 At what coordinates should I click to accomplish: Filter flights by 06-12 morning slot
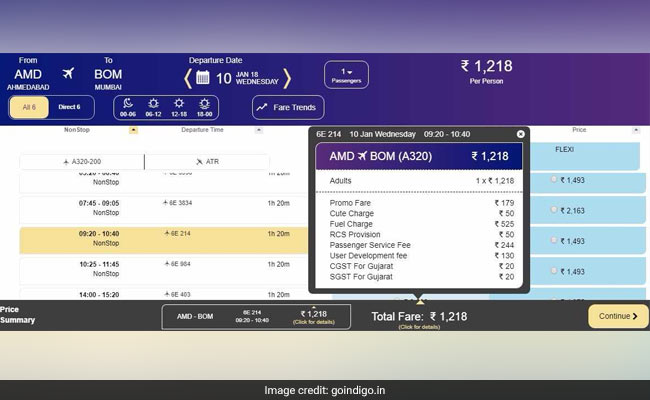(153, 107)
